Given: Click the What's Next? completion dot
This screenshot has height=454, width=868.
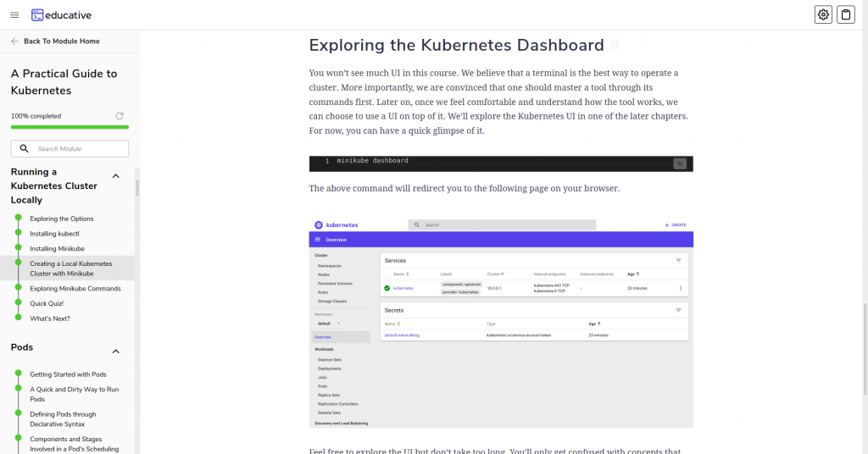Looking at the screenshot, I should coord(19,318).
